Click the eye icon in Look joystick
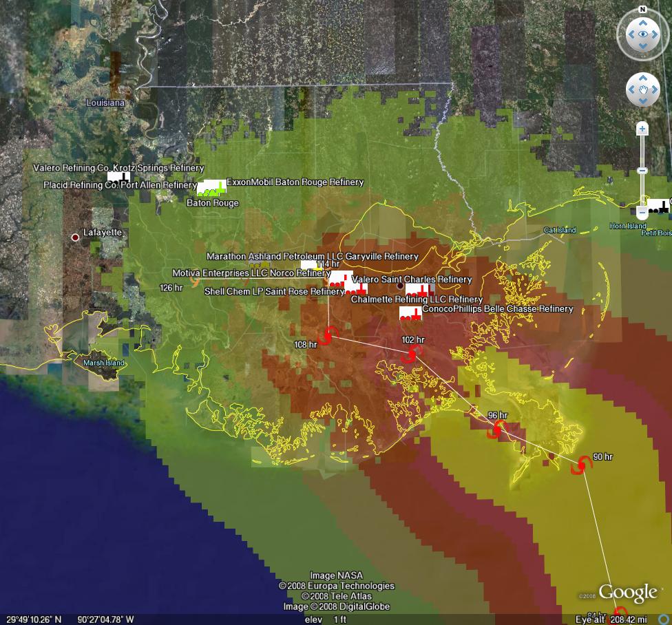 coord(643,34)
